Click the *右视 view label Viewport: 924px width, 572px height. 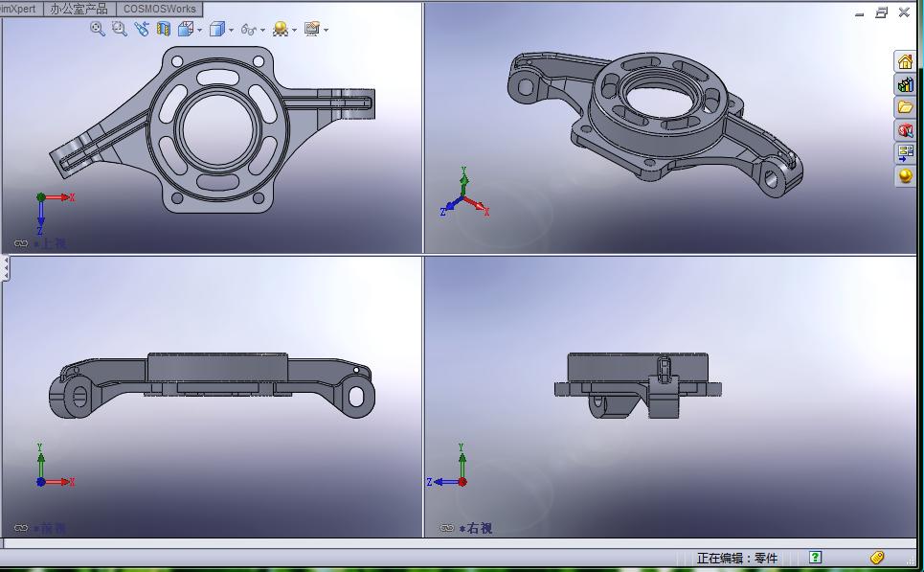tap(476, 528)
